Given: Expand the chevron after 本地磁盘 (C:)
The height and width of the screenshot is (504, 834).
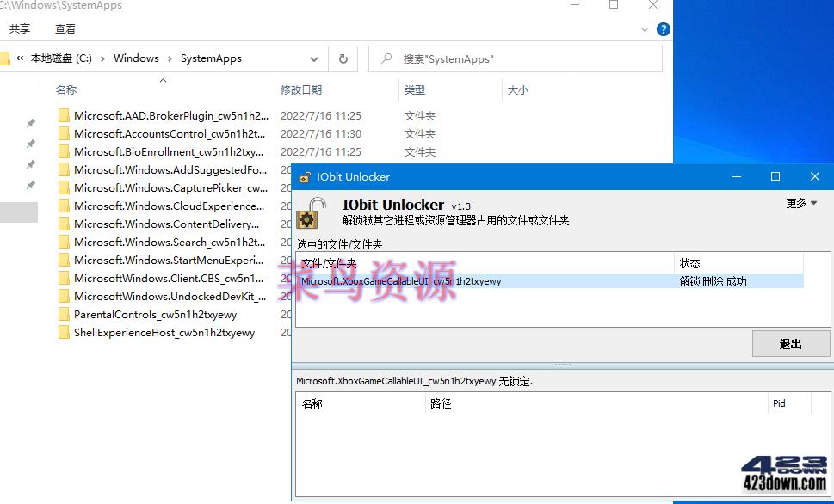Looking at the screenshot, I should pyautogui.click(x=102, y=58).
